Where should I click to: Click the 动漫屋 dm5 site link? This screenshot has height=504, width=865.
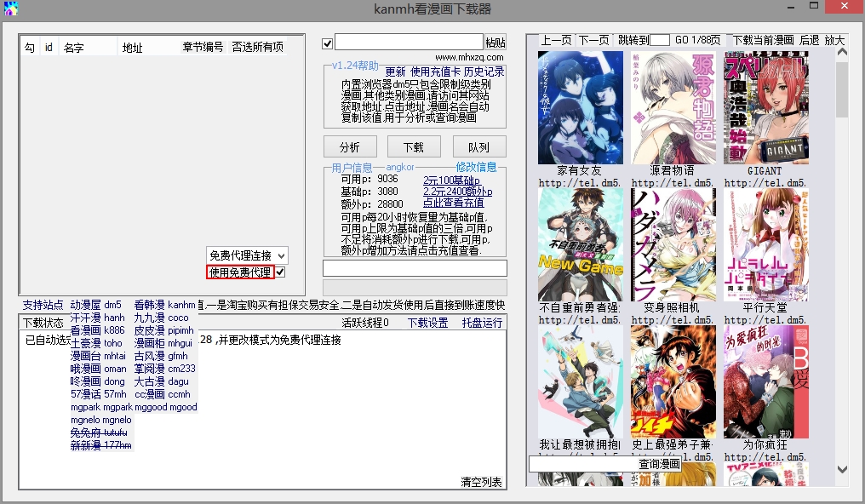click(x=95, y=305)
